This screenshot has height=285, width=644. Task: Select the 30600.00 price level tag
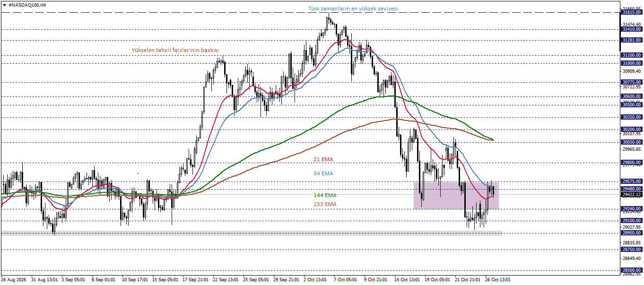[631, 96]
